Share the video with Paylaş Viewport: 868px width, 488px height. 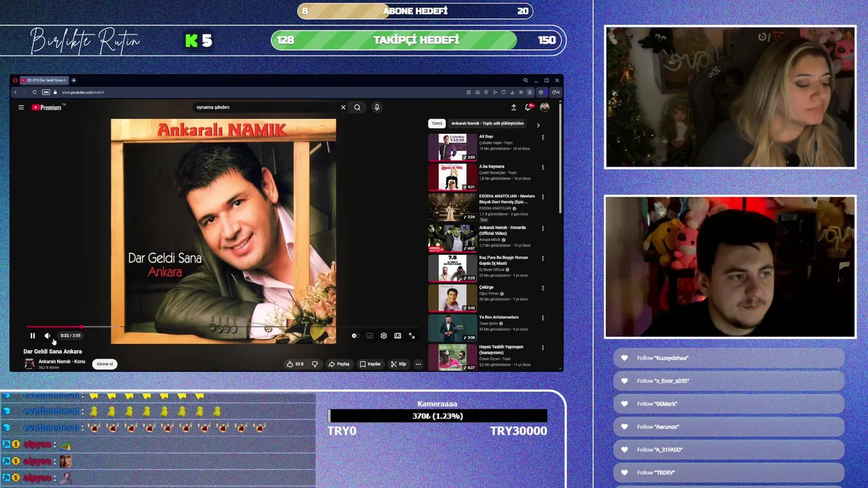[x=338, y=364]
